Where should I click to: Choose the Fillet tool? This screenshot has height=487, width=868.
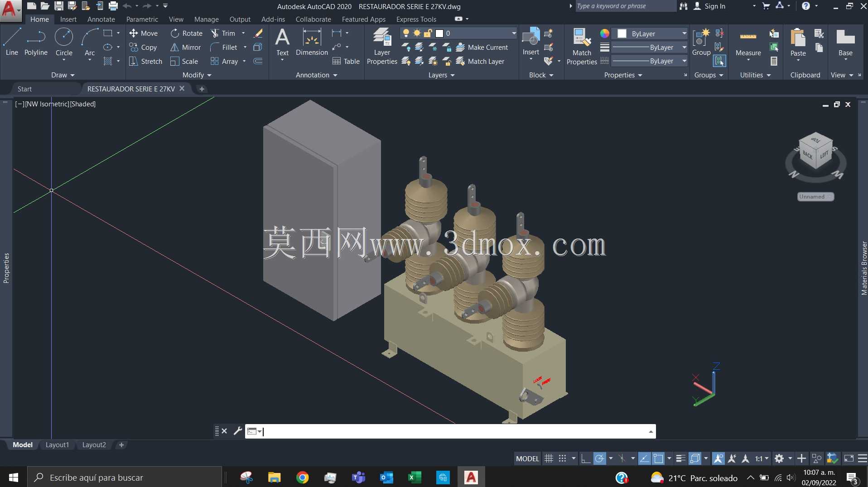tap(224, 47)
